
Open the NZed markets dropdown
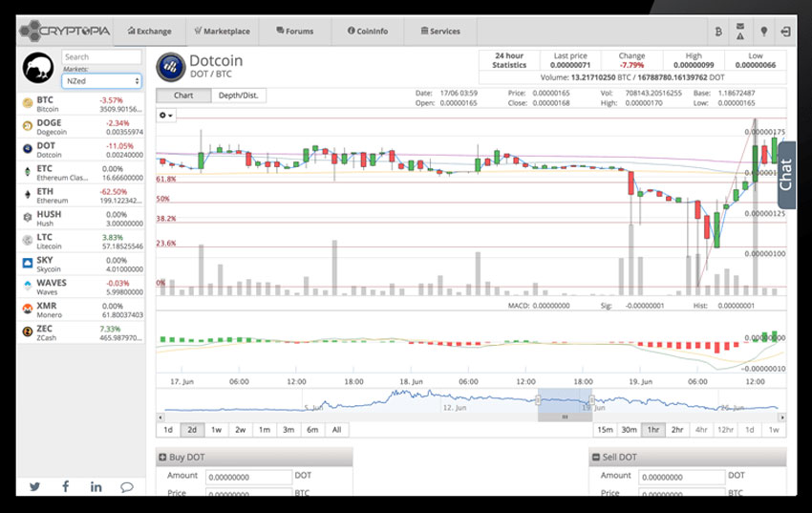click(101, 81)
